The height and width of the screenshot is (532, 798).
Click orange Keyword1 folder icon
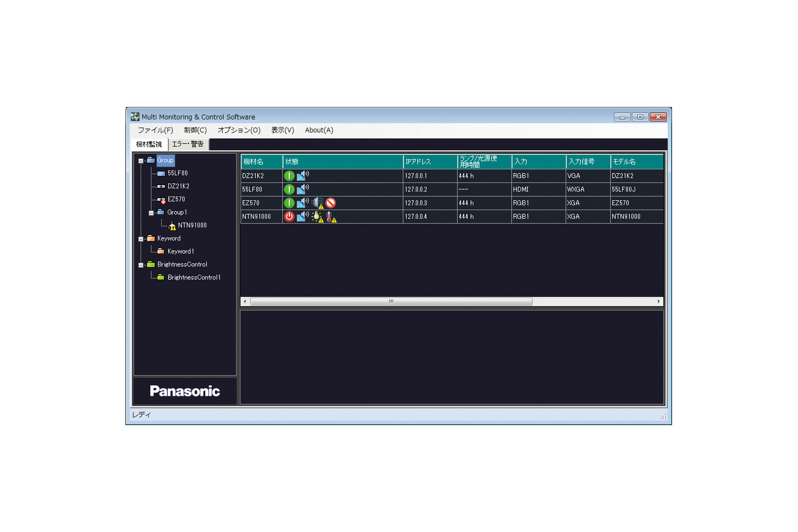point(161,251)
